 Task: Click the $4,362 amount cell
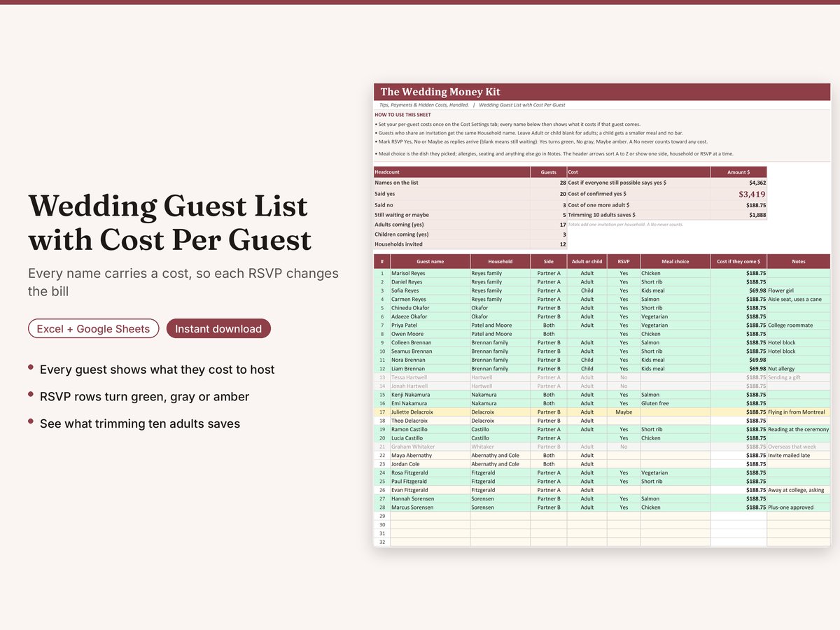pyautogui.click(x=738, y=182)
